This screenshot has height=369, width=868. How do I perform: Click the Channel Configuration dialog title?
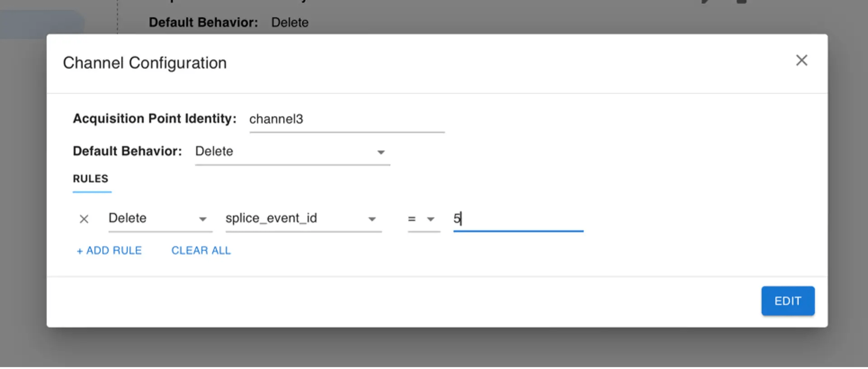(x=145, y=63)
